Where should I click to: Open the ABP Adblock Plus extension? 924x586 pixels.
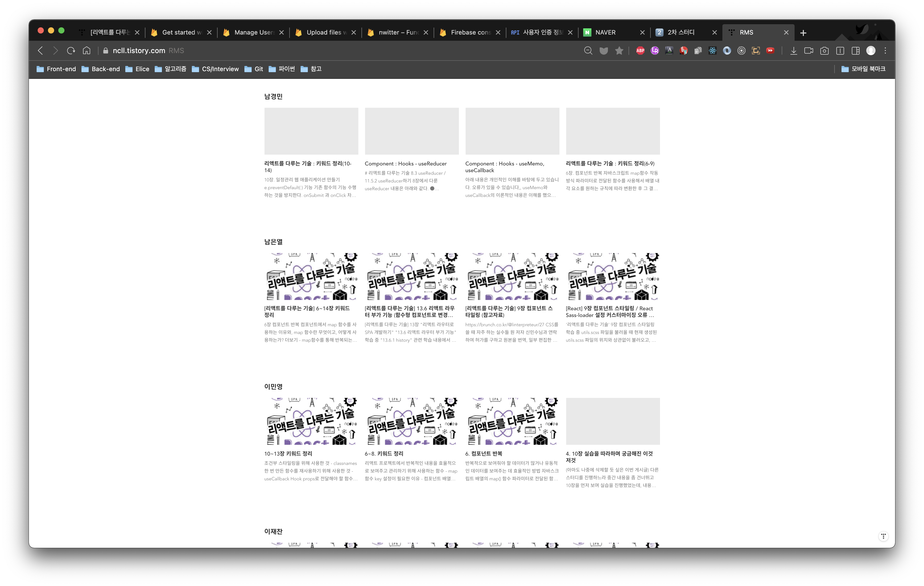coord(640,51)
